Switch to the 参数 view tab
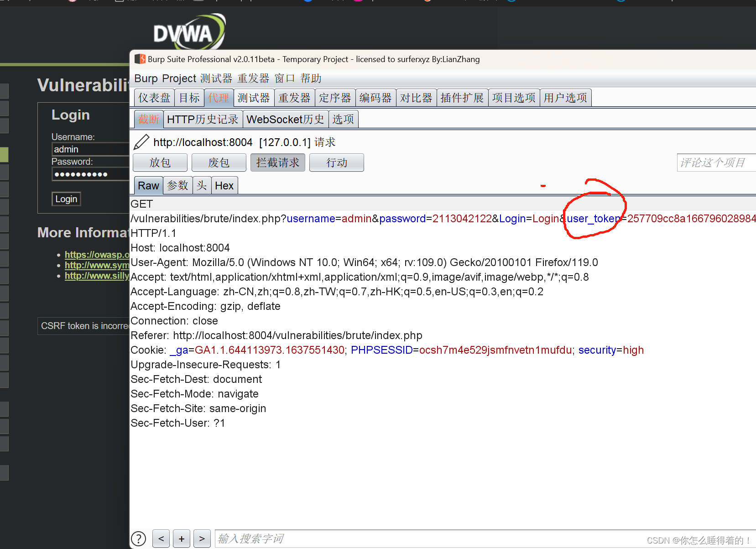The width and height of the screenshot is (756, 549). point(177,185)
